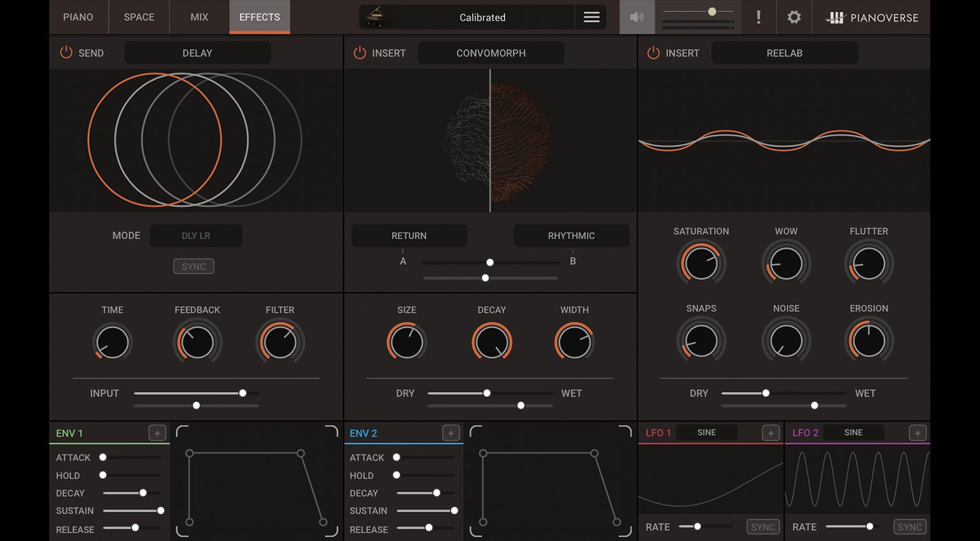980x541 pixels.
Task: Add a point with the ENV 1 plus icon
Action: click(157, 433)
